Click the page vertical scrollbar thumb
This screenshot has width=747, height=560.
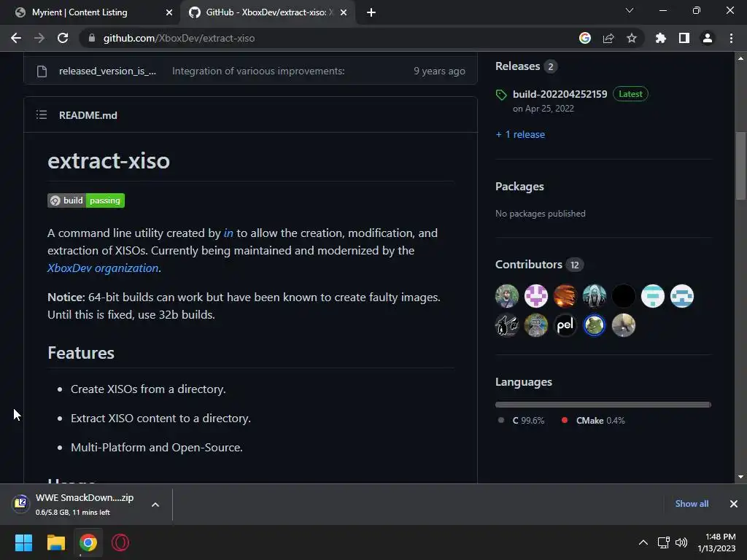coord(740,166)
